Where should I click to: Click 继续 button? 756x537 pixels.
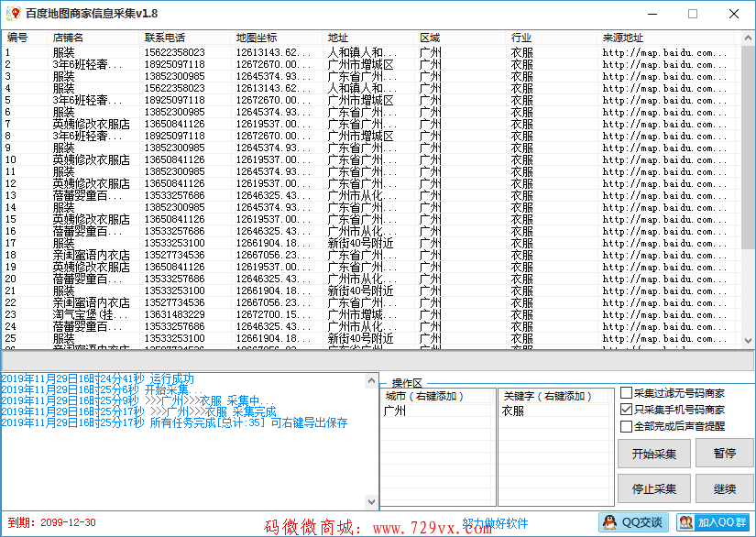tap(724, 488)
